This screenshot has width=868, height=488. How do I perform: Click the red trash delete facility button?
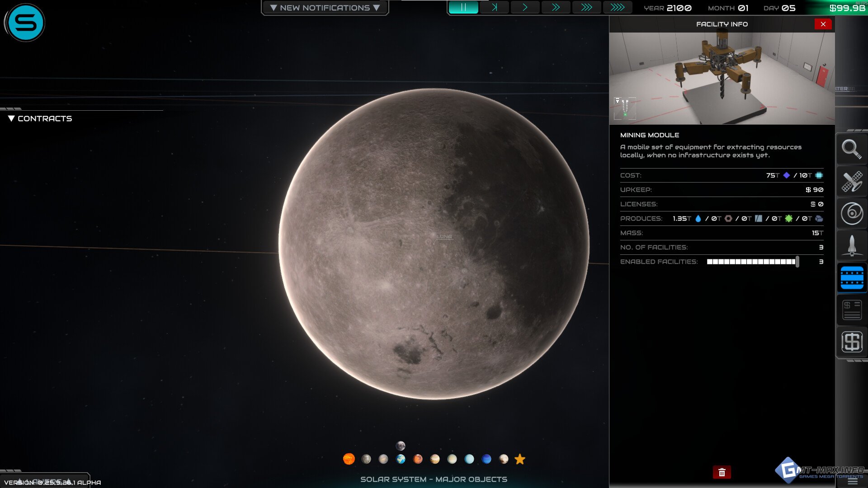point(722,472)
